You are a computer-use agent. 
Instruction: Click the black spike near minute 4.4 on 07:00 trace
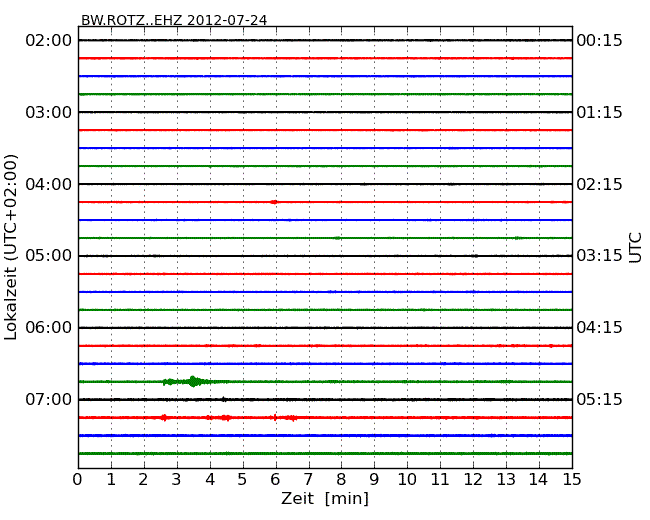pos(224,399)
